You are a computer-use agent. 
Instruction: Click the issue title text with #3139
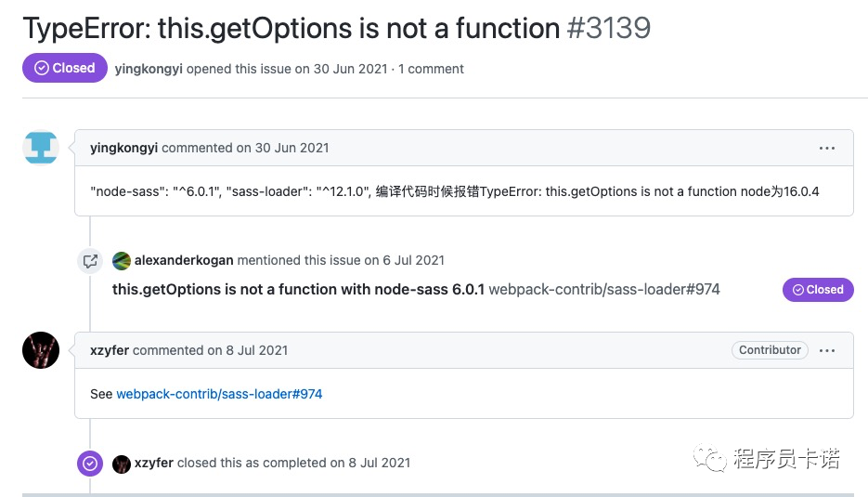tap(336, 28)
